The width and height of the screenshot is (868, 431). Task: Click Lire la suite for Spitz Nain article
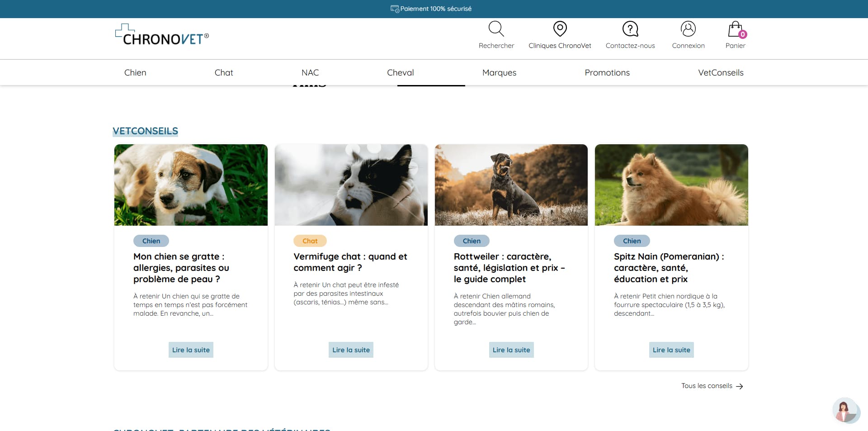coord(671,350)
